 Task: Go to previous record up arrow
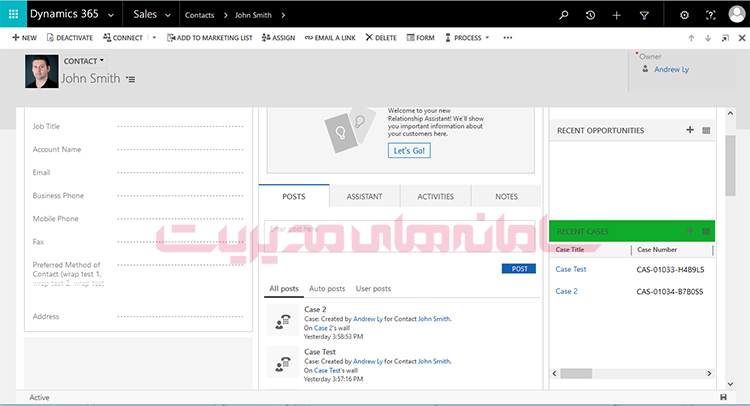691,38
